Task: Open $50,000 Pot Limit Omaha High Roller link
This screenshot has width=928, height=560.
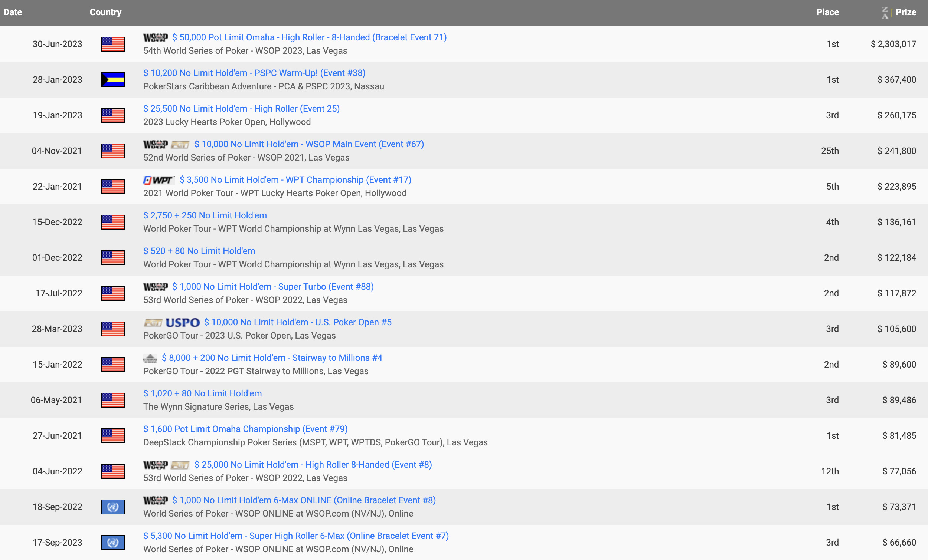Action: click(309, 37)
